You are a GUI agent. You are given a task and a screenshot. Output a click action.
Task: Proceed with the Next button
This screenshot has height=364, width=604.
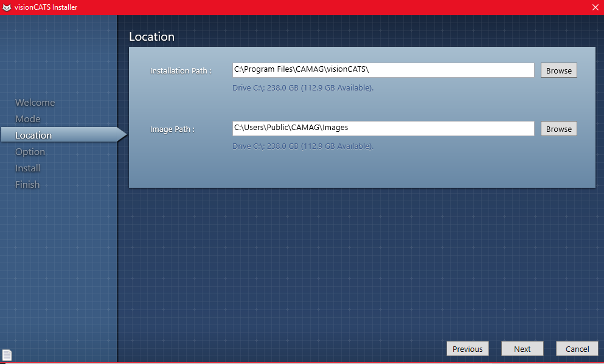(522, 349)
